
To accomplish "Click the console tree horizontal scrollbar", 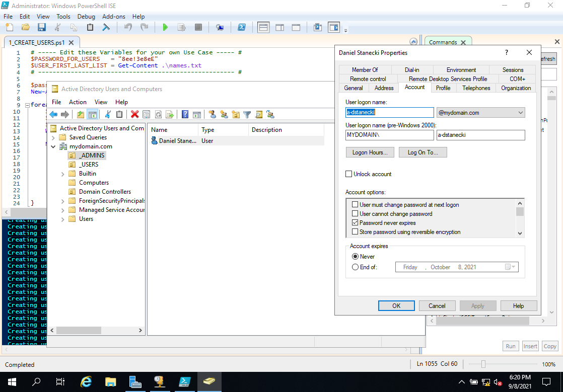I will point(79,330).
